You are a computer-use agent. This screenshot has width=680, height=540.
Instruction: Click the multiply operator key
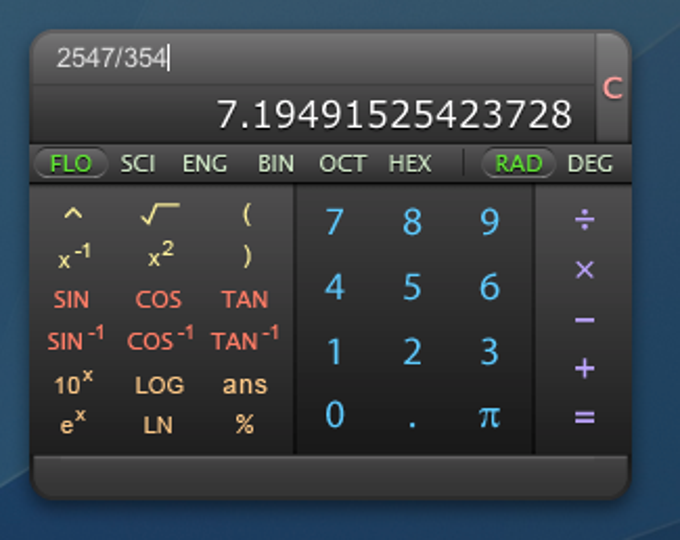click(x=585, y=270)
